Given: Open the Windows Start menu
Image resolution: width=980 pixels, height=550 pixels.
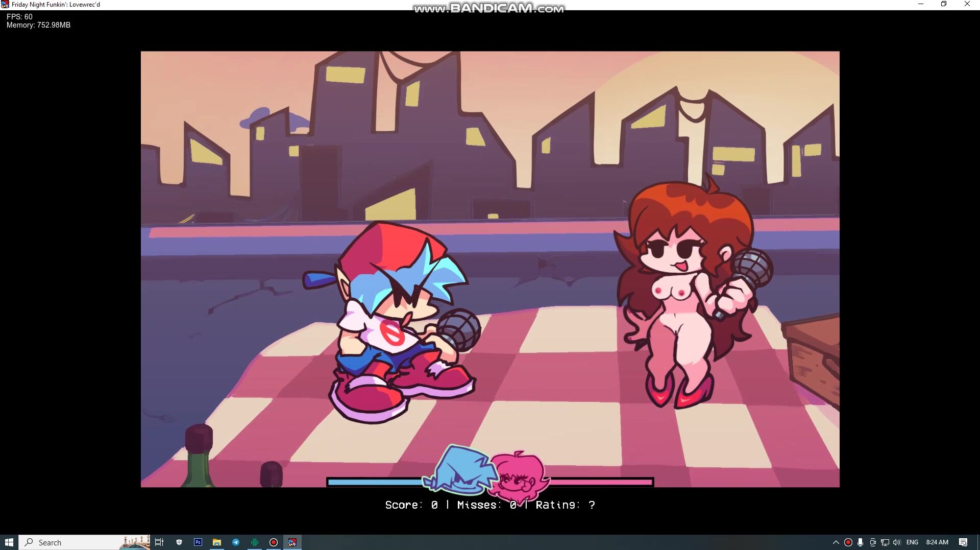Looking at the screenshot, I should point(9,542).
